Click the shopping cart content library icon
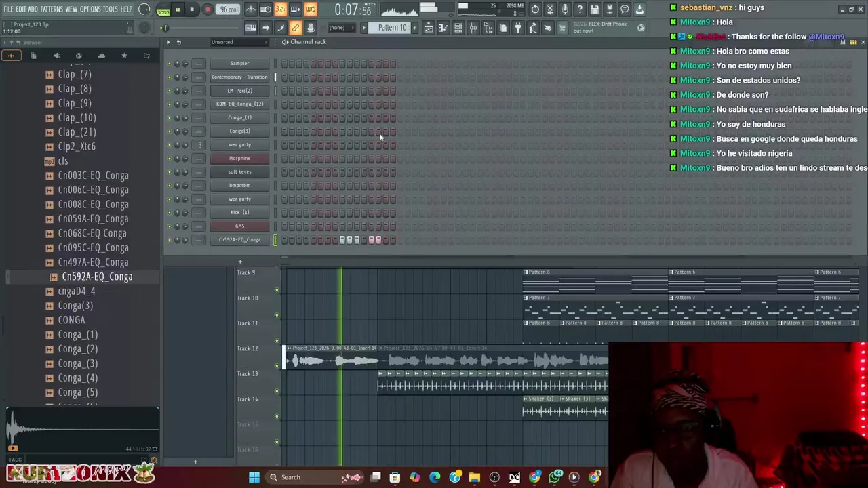The height and width of the screenshot is (488, 868). point(562,28)
